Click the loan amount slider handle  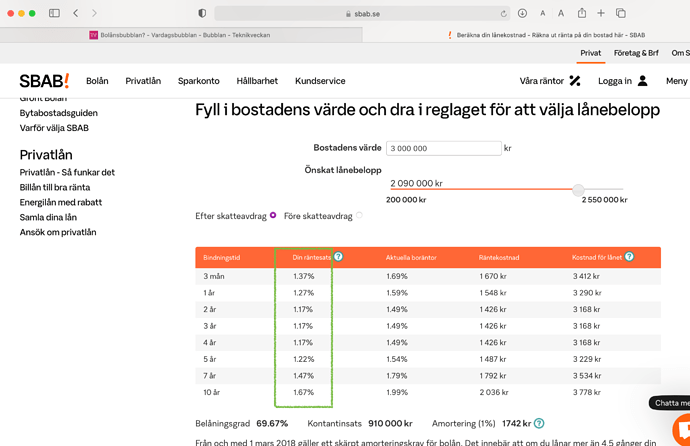[x=578, y=190]
